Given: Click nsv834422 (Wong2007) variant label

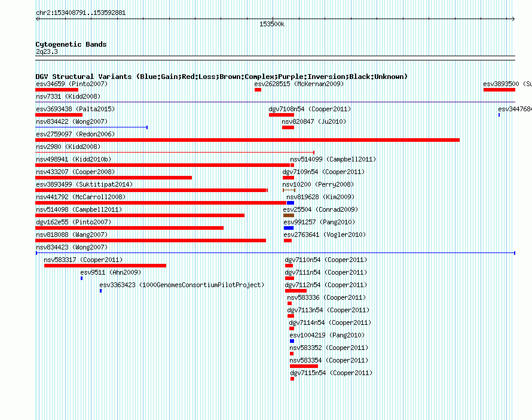Looking at the screenshot, I should [72, 121].
